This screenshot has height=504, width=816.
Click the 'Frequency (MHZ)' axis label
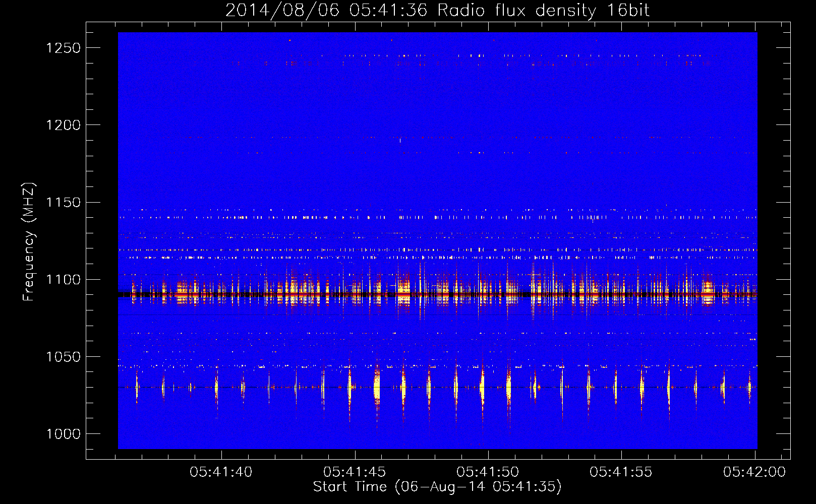(29, 241)
